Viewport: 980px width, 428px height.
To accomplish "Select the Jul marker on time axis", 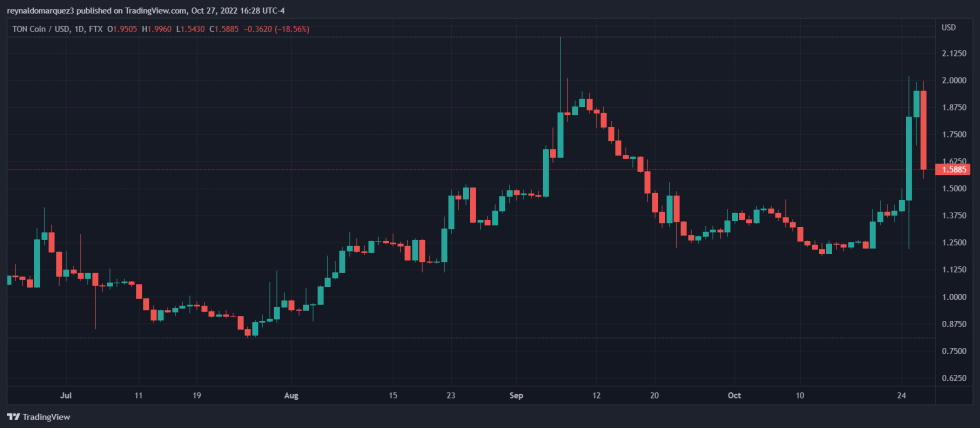I will point(67,396).
